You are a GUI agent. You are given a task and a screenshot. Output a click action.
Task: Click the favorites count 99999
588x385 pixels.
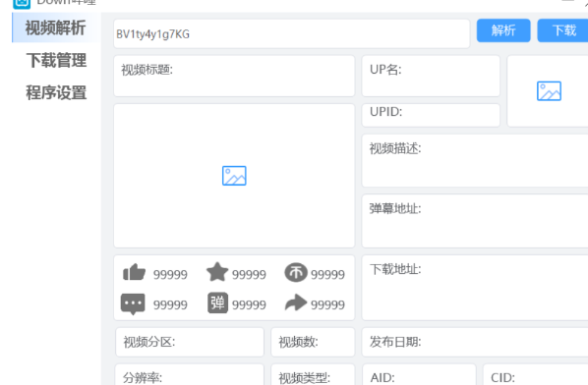(x=249, y=275)
